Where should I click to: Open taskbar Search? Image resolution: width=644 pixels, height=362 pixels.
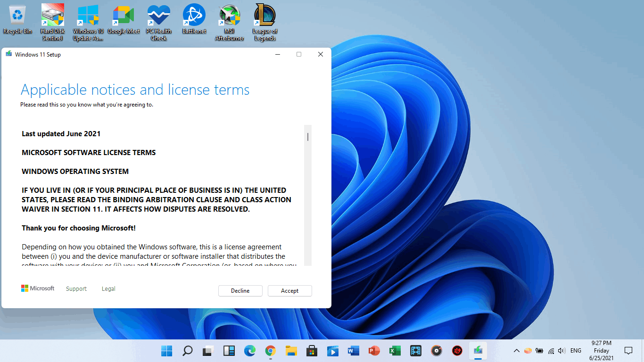(x=187, y=351)
